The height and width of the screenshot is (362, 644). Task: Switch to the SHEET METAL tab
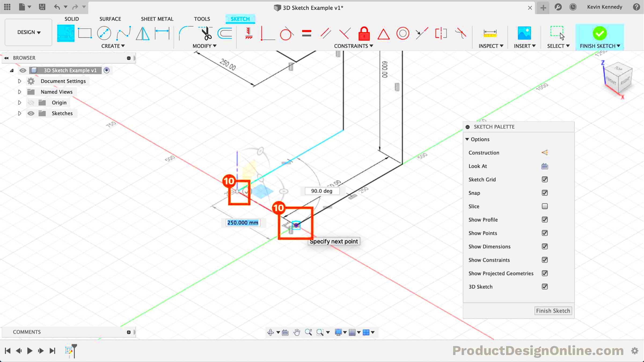pyautogui.click(x=157, y=19)
